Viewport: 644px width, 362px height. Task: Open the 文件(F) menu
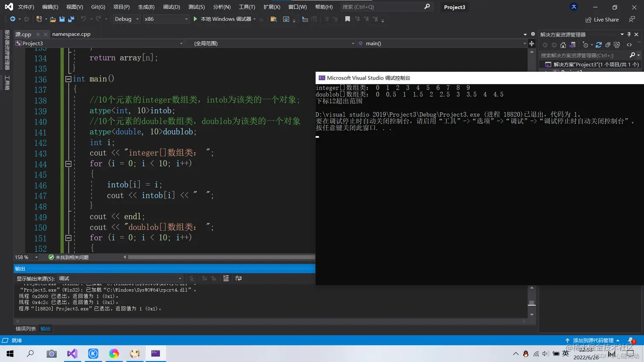[x=26, y=7]
